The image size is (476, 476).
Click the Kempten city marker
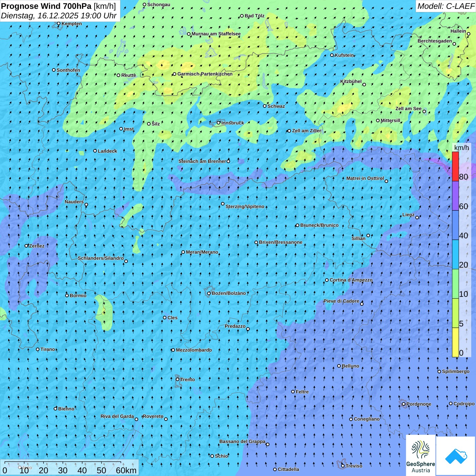59,23
